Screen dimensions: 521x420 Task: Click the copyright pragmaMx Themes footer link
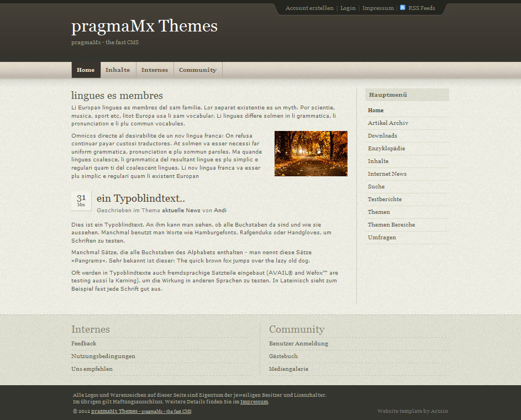pos(141,411)
